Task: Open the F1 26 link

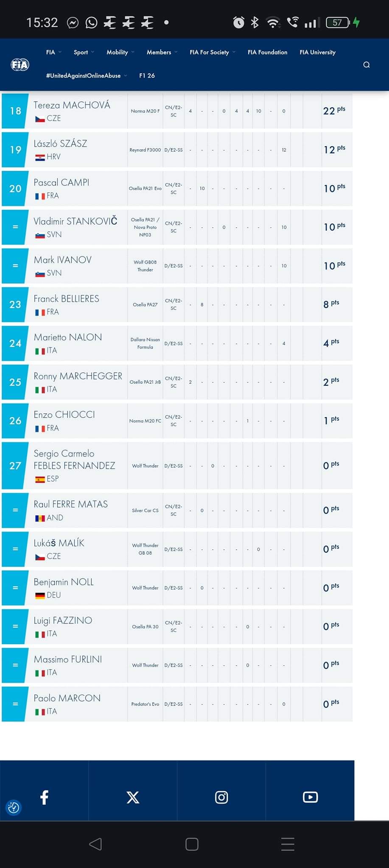Action: (x=147, y=75)
